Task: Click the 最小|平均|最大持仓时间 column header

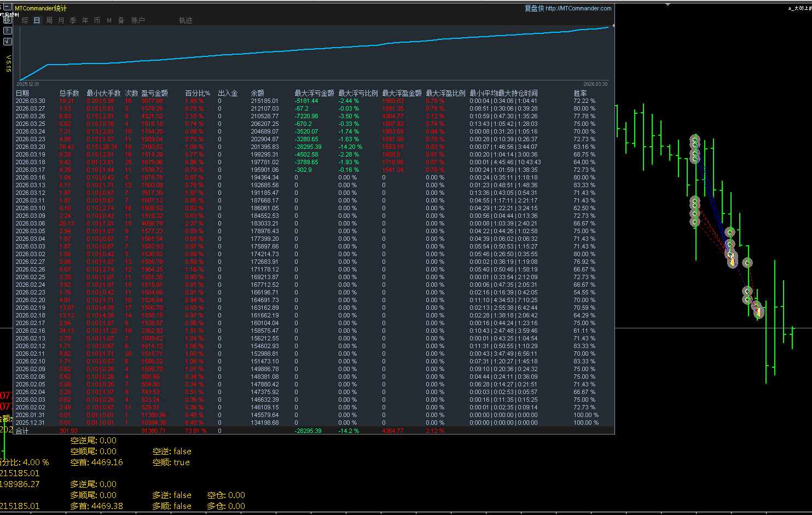Action: pos(504,93)
